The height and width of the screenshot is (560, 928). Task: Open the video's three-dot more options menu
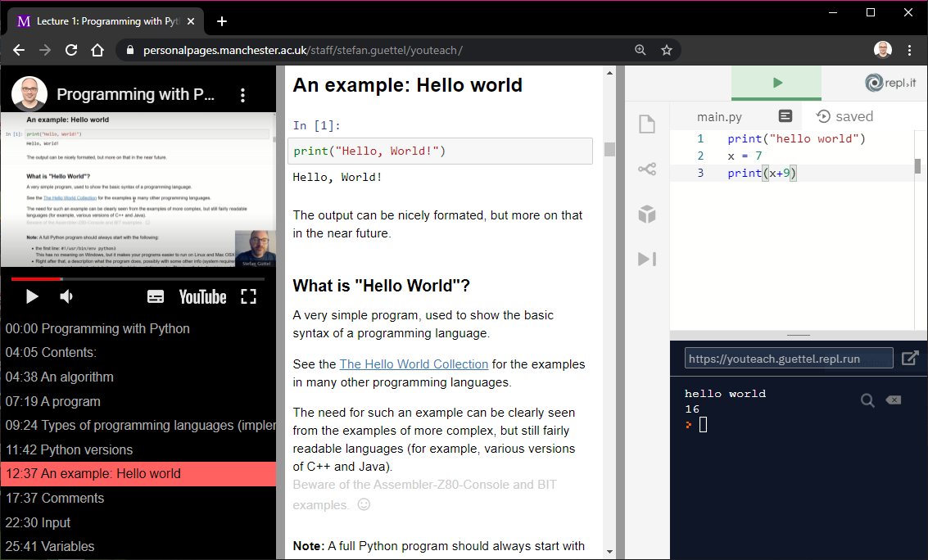point(242,95)
